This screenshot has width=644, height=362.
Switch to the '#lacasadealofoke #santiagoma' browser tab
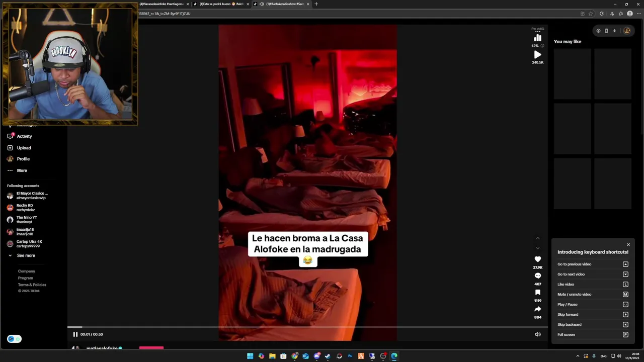pyautogui.click(x=164, y=4)
